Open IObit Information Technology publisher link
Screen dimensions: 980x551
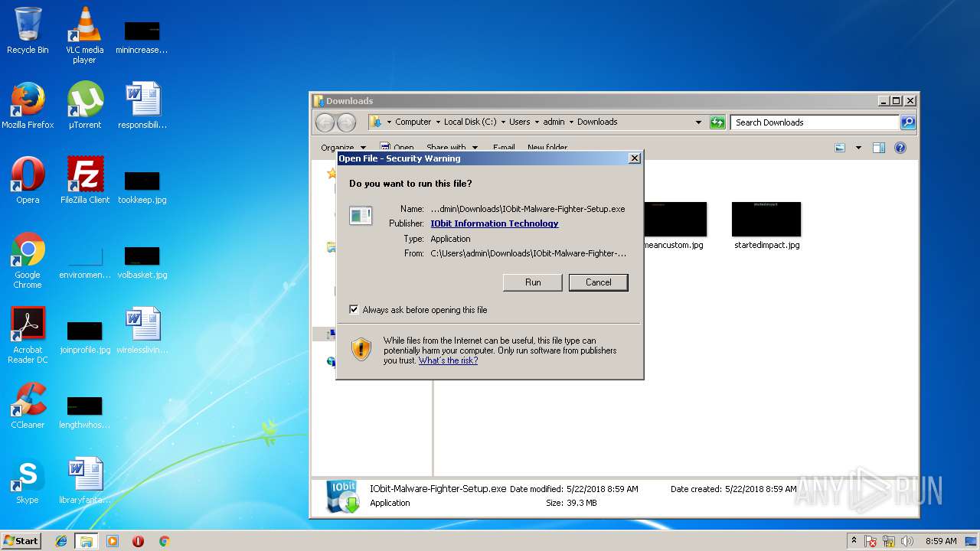[495, 223]
